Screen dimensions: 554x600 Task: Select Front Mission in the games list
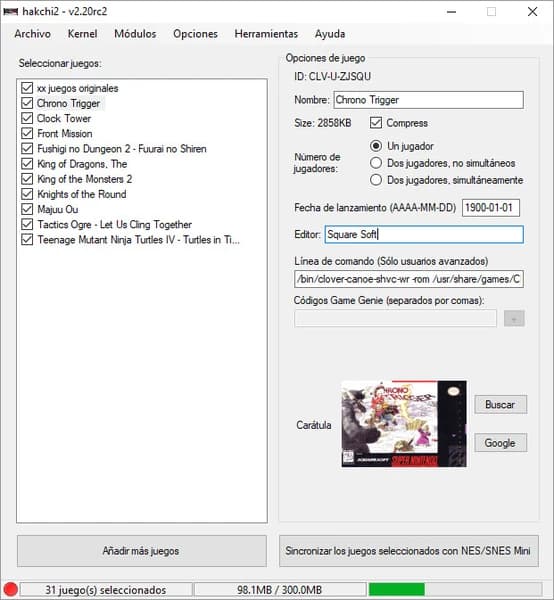point(65,134)
